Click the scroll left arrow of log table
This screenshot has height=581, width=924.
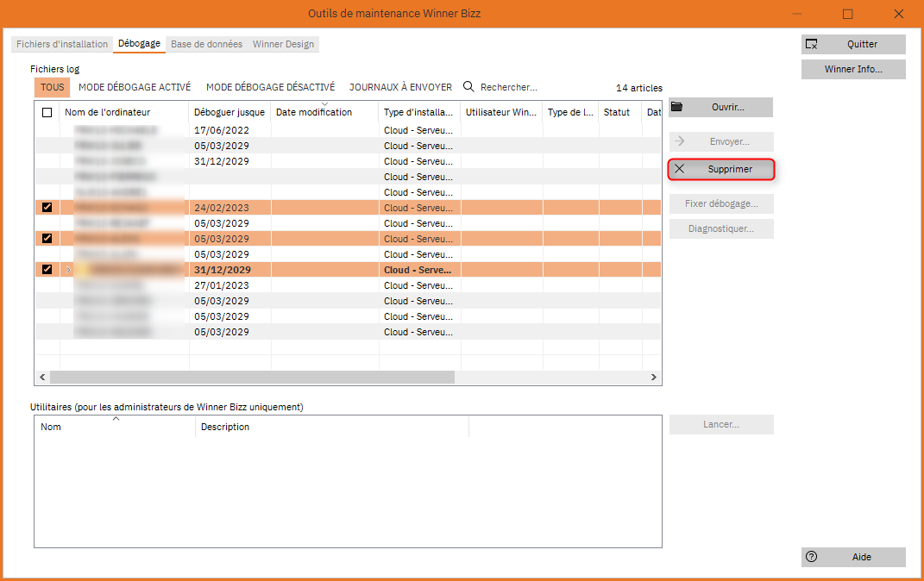[x=41, y=377]
